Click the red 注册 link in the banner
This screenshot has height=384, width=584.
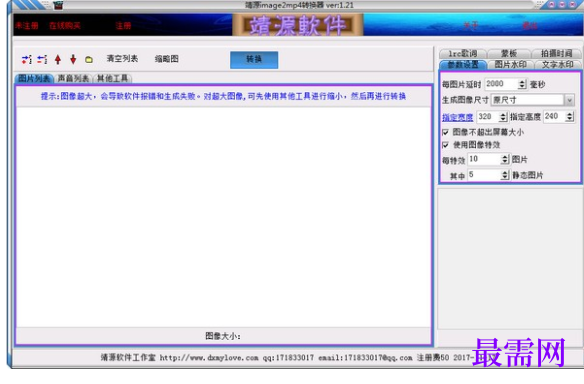(123, 25)
